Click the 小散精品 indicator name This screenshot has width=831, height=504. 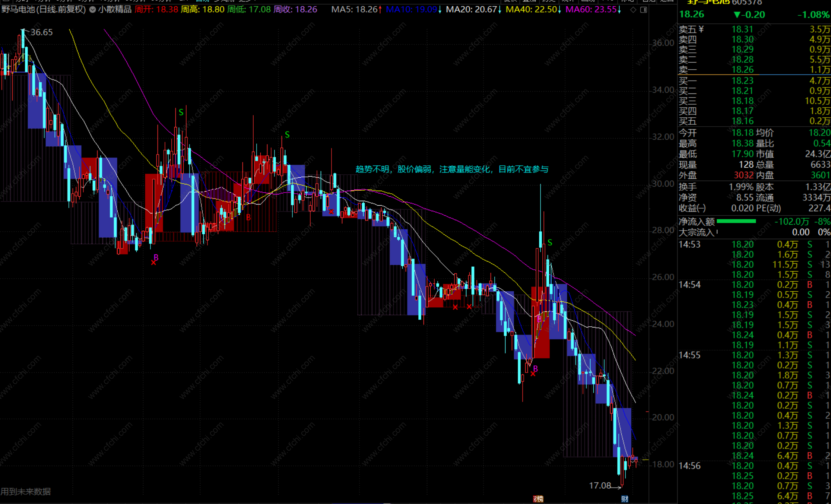[x=115, y=10]
